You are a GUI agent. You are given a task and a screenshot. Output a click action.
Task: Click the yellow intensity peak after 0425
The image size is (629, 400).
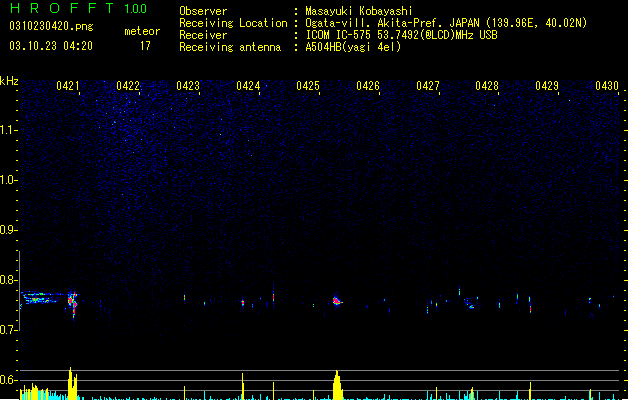click(337, 385)
